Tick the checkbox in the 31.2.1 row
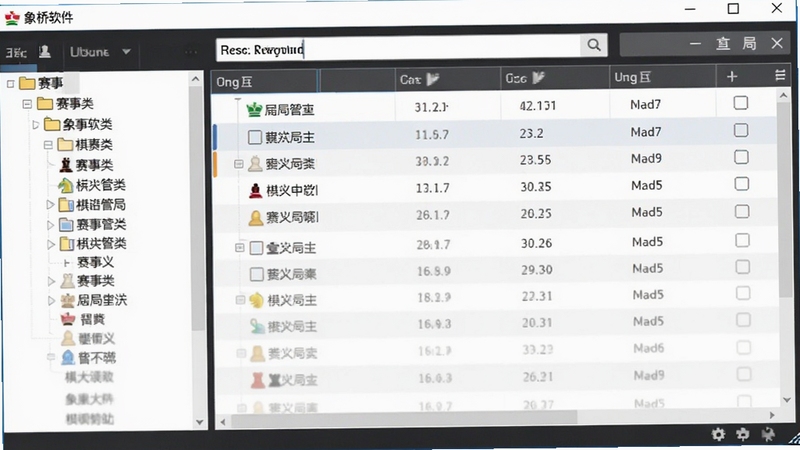The image size is (800, 450). coord(740,103)
